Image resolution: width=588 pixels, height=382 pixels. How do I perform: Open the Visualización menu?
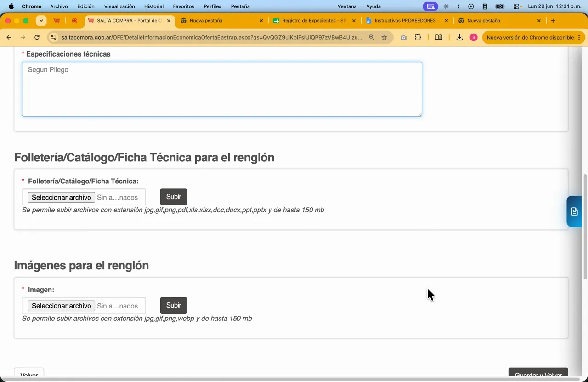point(119,6)
